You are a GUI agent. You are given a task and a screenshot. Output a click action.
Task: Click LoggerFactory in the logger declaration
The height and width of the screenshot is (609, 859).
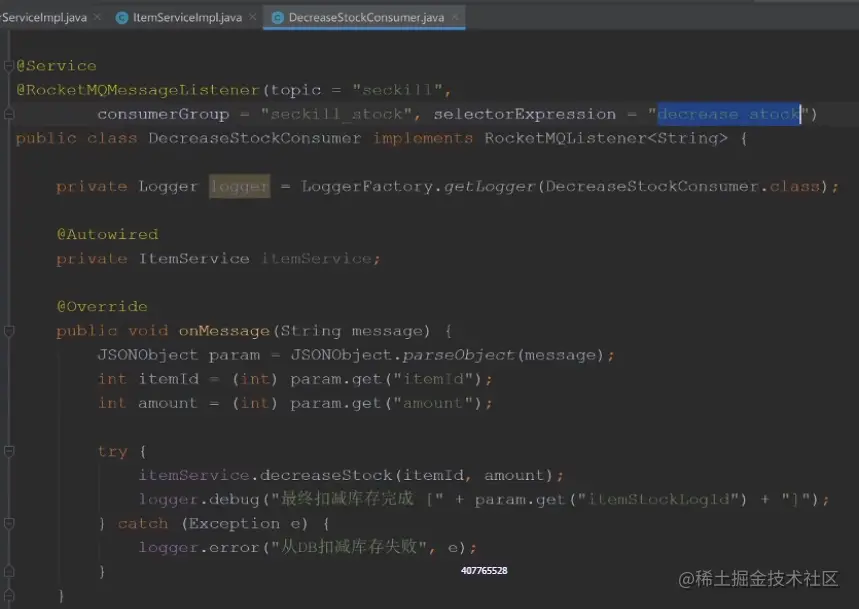pos(367,186)
